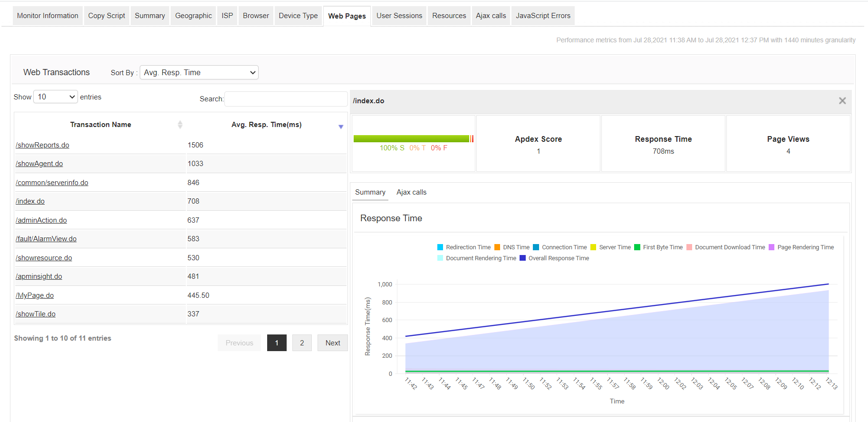Click the /fault/AlarmView.do link
868x422 pixels.
pos(46,239)
